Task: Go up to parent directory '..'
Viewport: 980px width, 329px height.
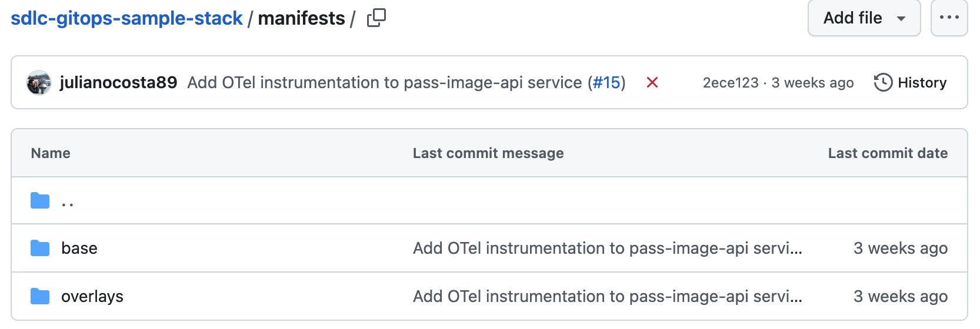Action: point(68,203)
